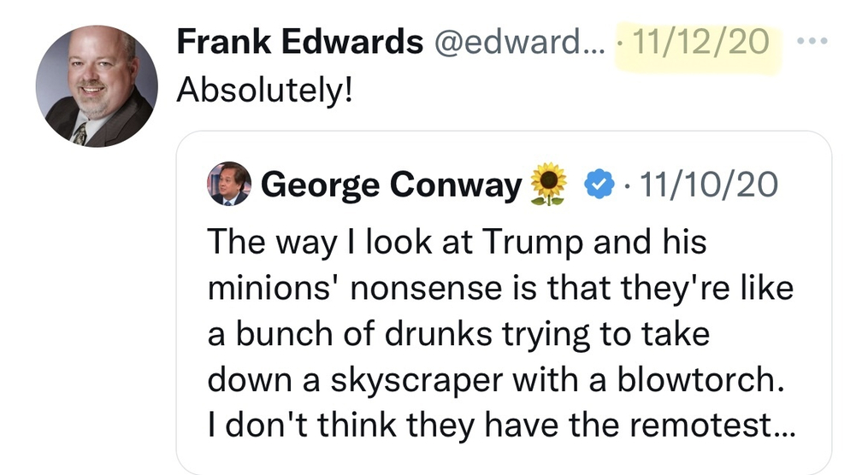Screen dimensions: 868x475
Task: Click the George Conway display name
Action: (x=392, y=185)
